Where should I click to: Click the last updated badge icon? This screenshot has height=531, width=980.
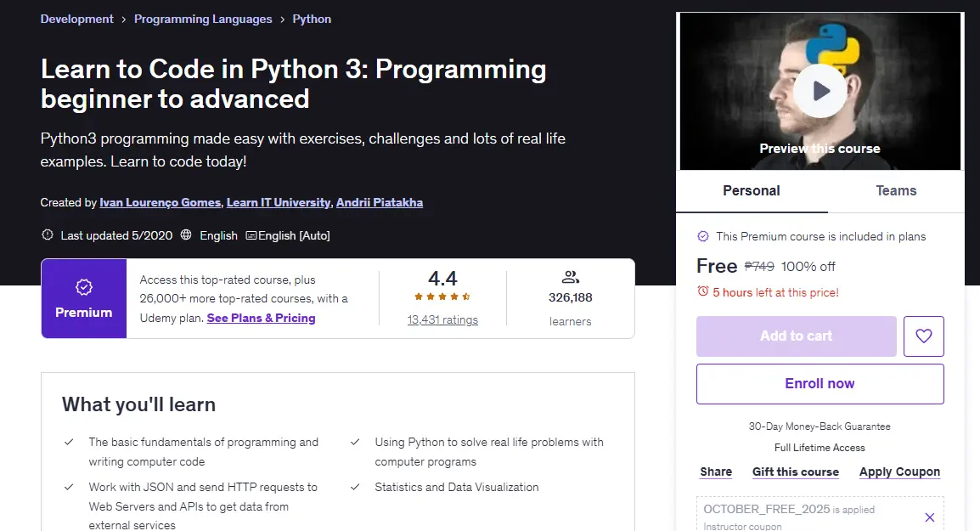pyautogui.click(x=47, y=234)
